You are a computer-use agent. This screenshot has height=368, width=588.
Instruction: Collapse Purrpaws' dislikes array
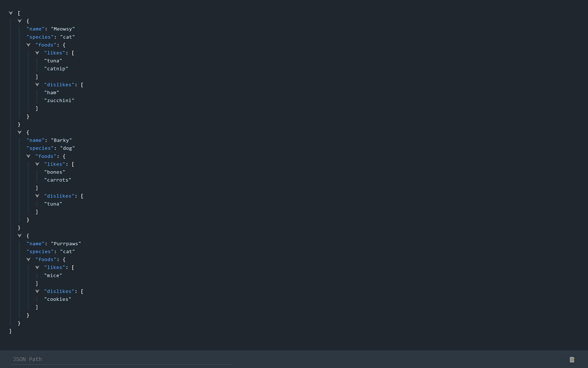click(37, 291)
